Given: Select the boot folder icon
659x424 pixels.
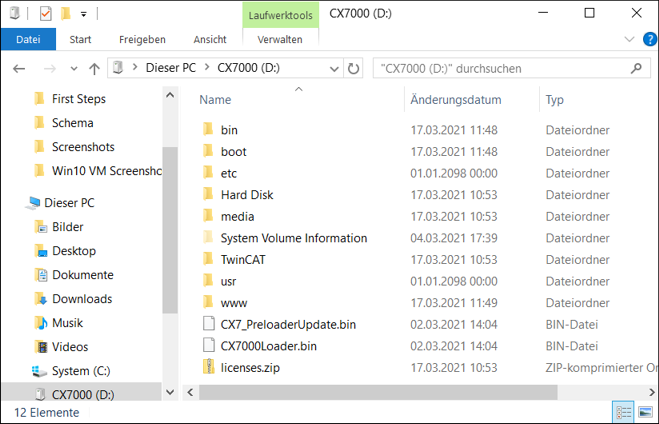Looking at the screenshot, I should (208, 151).
